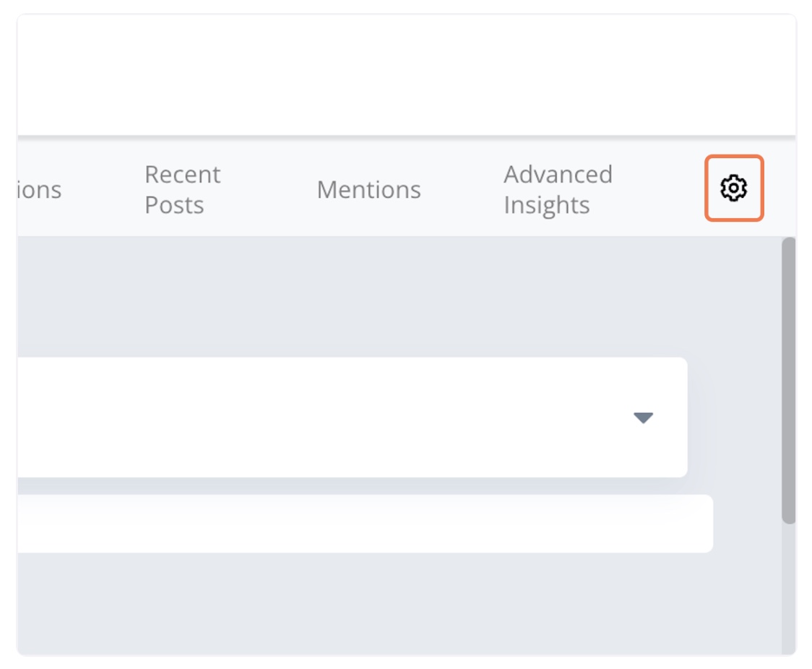Switch to the Recent Posts tab

coord(182,189)
